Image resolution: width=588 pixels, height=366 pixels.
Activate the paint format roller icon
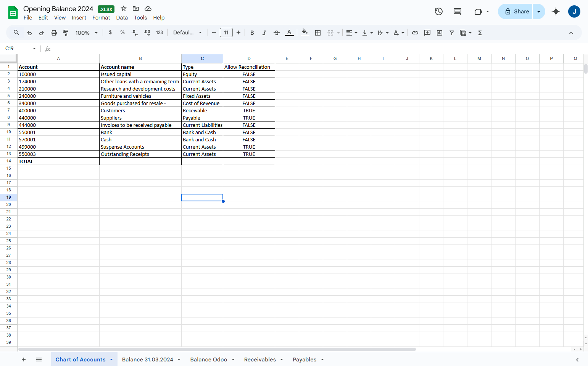pos(66,33)
